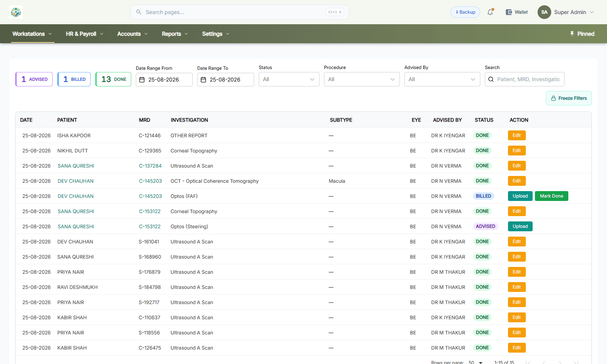Edit the ISHA KAPOOR Other Report row
Image resolution: width=607 pixels, height=364 pixels.
tap(517, 135)
